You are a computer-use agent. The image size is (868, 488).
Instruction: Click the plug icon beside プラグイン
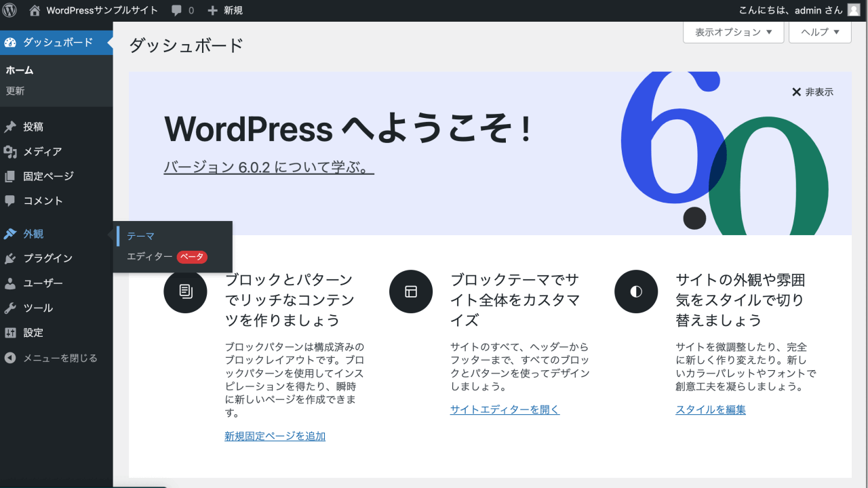10,258
